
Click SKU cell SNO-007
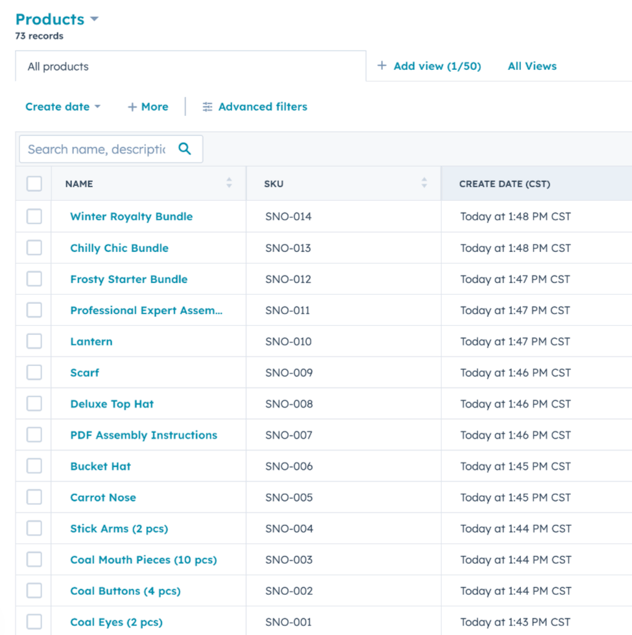click(289, 435)
